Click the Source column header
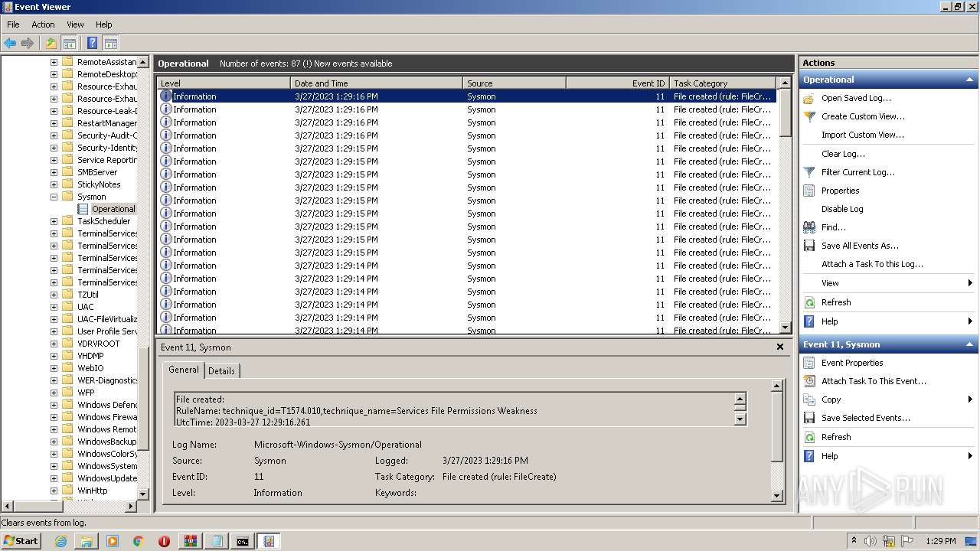The image size is (980, 551). (x=514, y=83)
